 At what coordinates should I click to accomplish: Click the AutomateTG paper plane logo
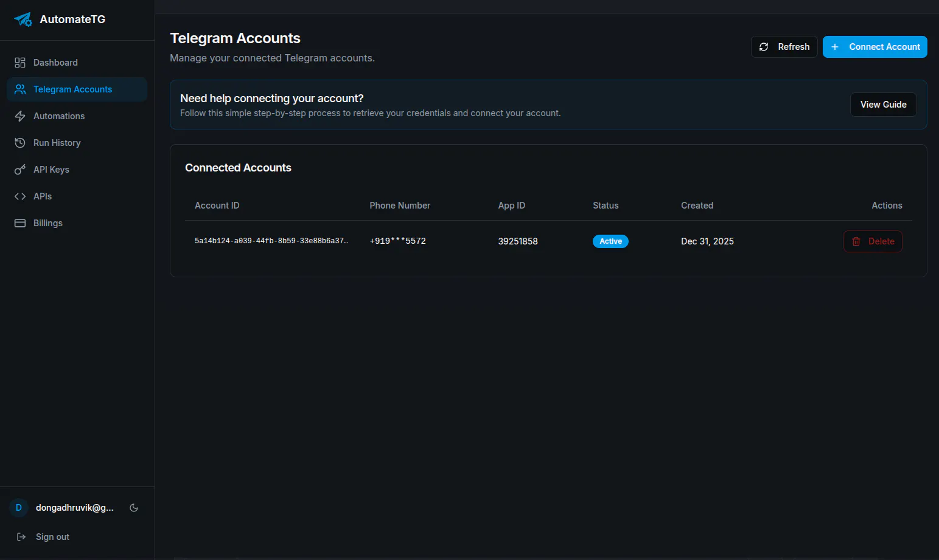pos(23,19)
